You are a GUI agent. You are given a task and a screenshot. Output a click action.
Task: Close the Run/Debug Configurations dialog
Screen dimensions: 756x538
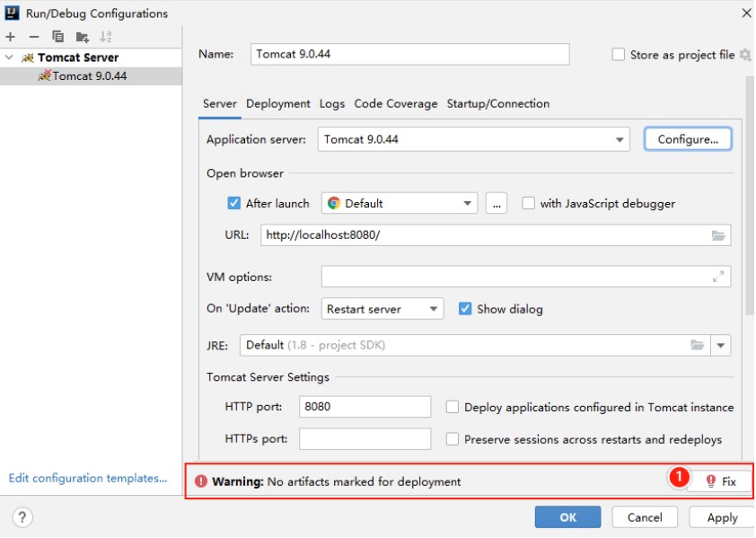coord(746,13)
